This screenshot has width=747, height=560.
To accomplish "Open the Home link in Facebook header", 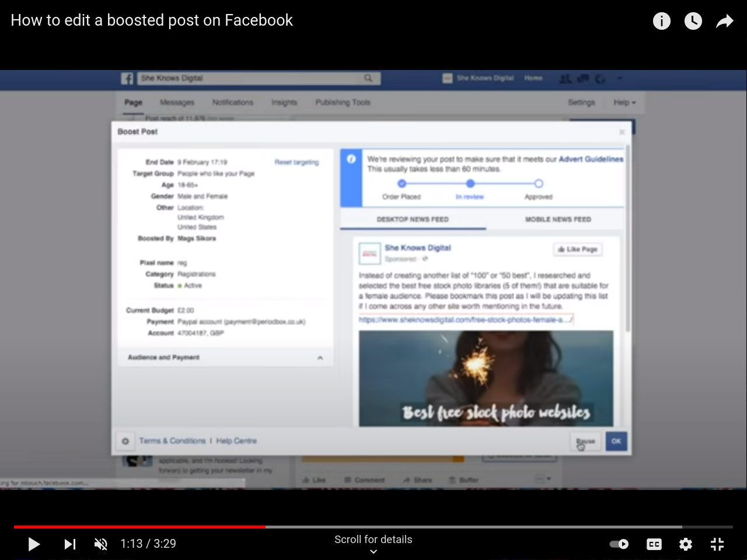I will pos(533,78).
